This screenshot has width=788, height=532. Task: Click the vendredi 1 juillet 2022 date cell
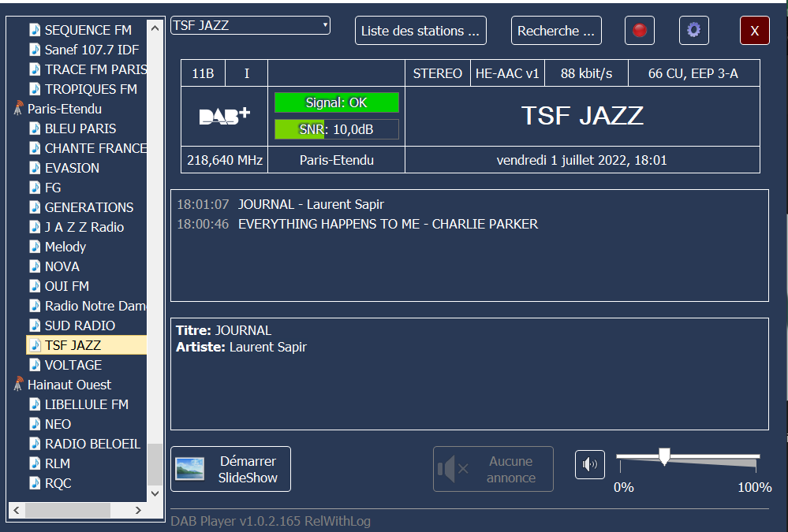tap(582, 160)
